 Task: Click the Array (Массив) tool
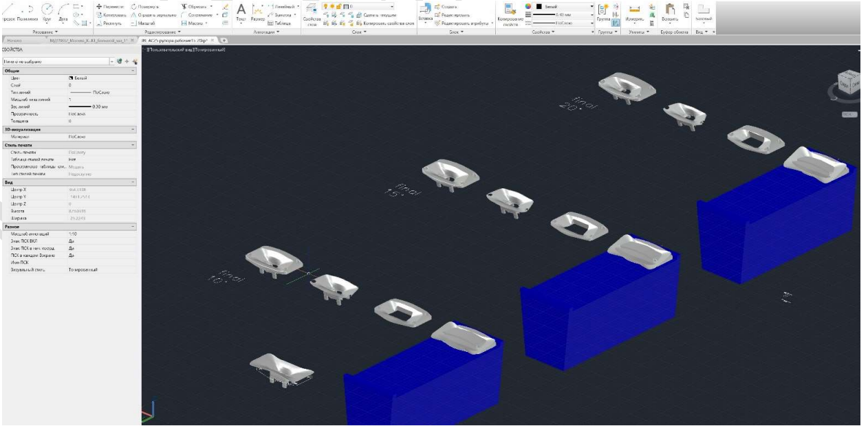pyautogui.click(x=195, y=23)
